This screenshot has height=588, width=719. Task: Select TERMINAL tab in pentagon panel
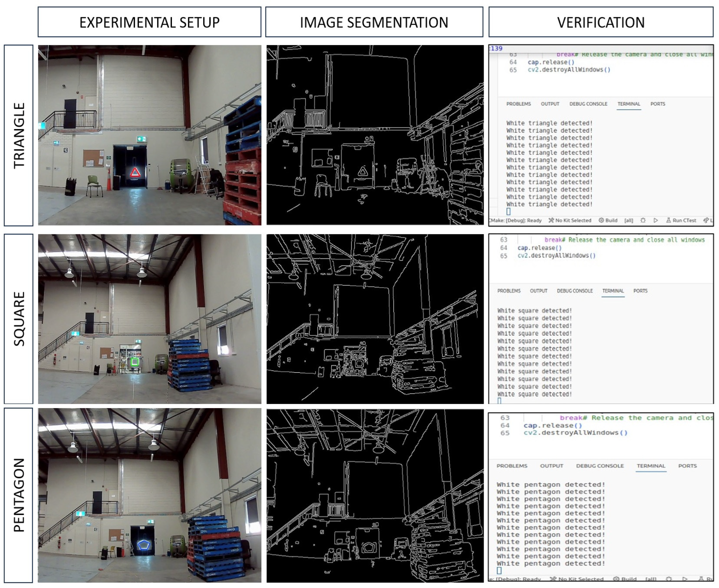point(651,466)
